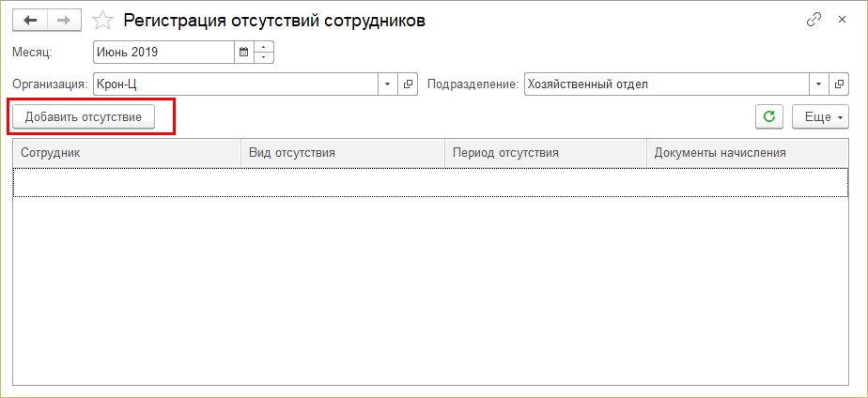Refresh the absences list

(769, 116)
